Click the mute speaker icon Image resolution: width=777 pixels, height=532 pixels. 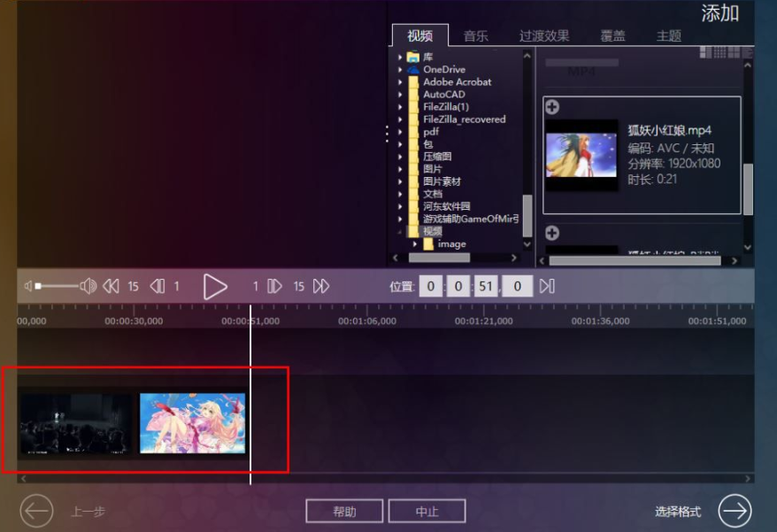click(28, 286)
